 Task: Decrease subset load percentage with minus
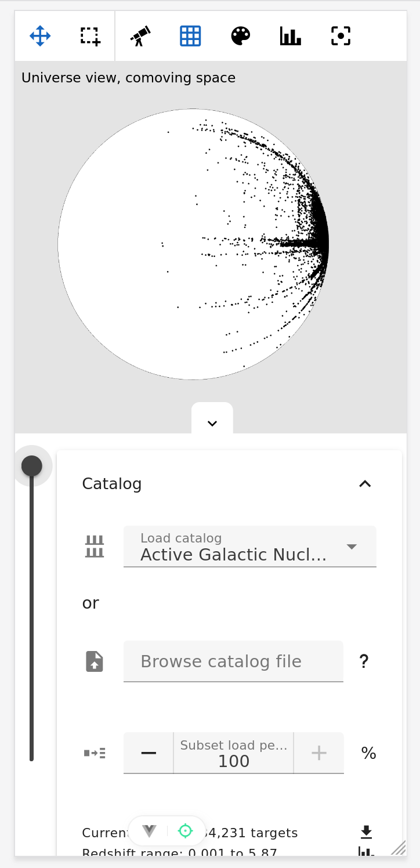click(149, 753)
